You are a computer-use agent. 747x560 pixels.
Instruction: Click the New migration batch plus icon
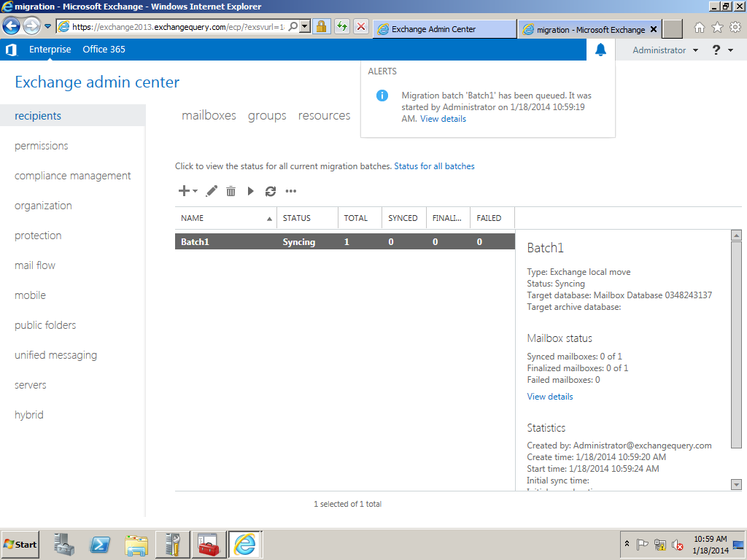click(x=184, y=191)
